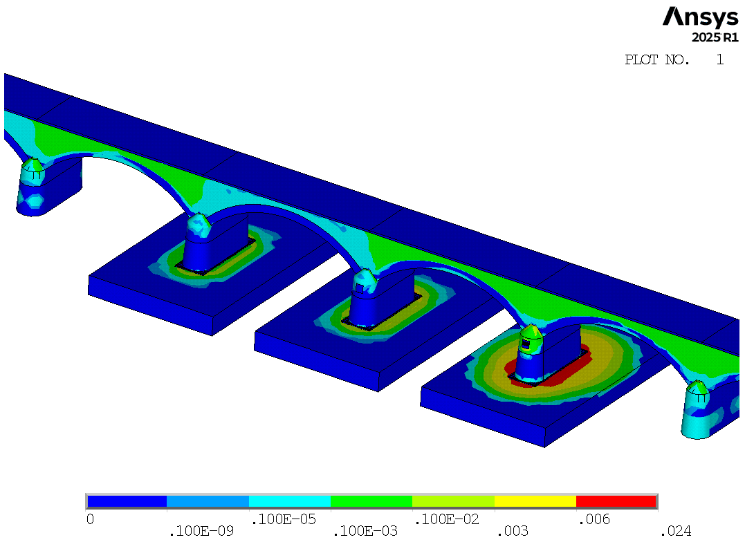Screen dimensions: 745x560
Task: Click the dark blue legend color band
Action: point(127,501)
